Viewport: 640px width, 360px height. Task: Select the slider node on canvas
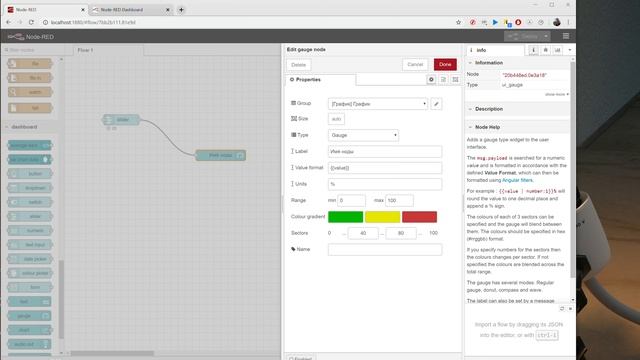[x=121, y=120]
